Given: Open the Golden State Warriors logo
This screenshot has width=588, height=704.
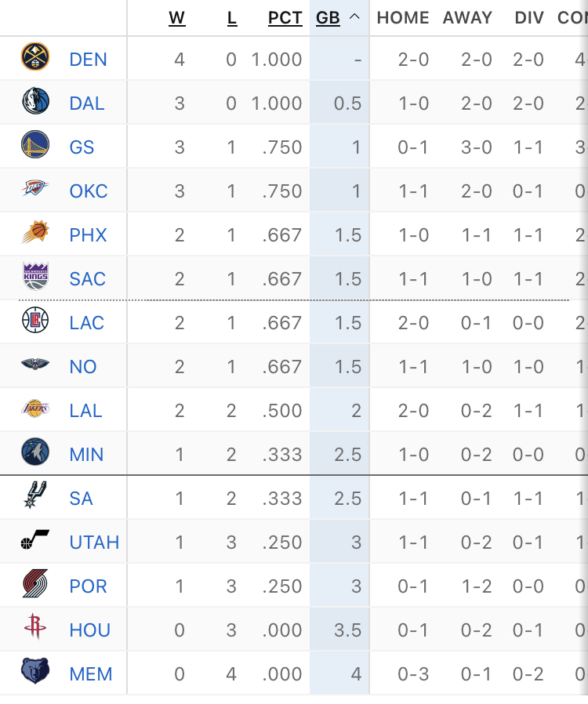Looking at the screenshot, I should pyautogui.click(x=35, y=144).
